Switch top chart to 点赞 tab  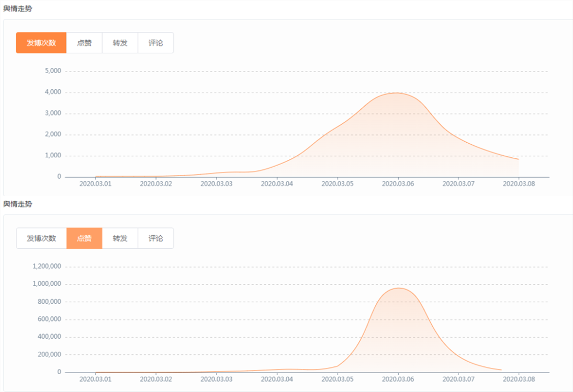84,43
